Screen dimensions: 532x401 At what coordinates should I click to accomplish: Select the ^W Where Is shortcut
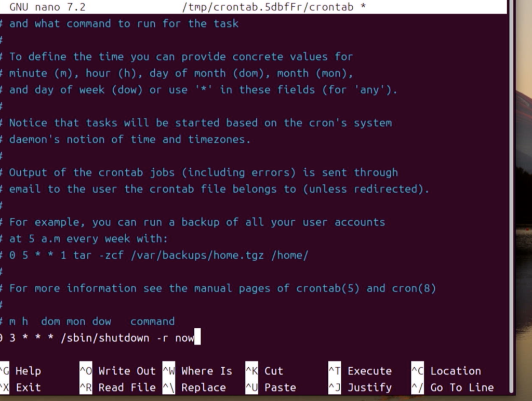pyautogui.click(x=197, y=371)
